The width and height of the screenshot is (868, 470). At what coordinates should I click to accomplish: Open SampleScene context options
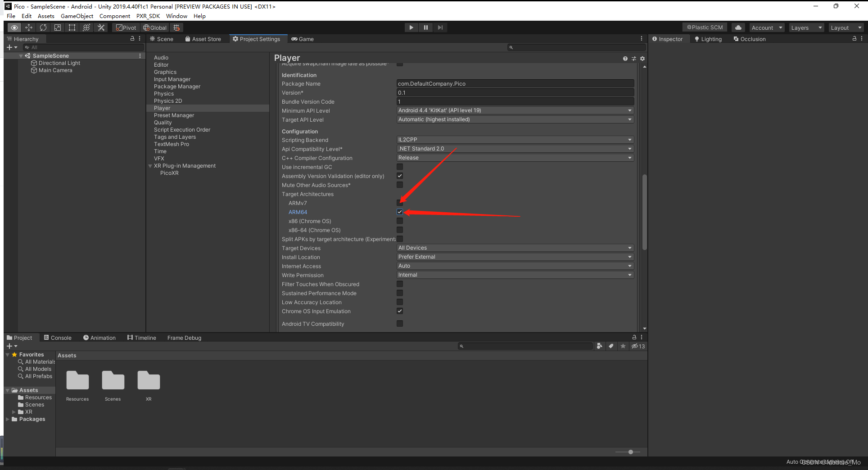(140, 56)
